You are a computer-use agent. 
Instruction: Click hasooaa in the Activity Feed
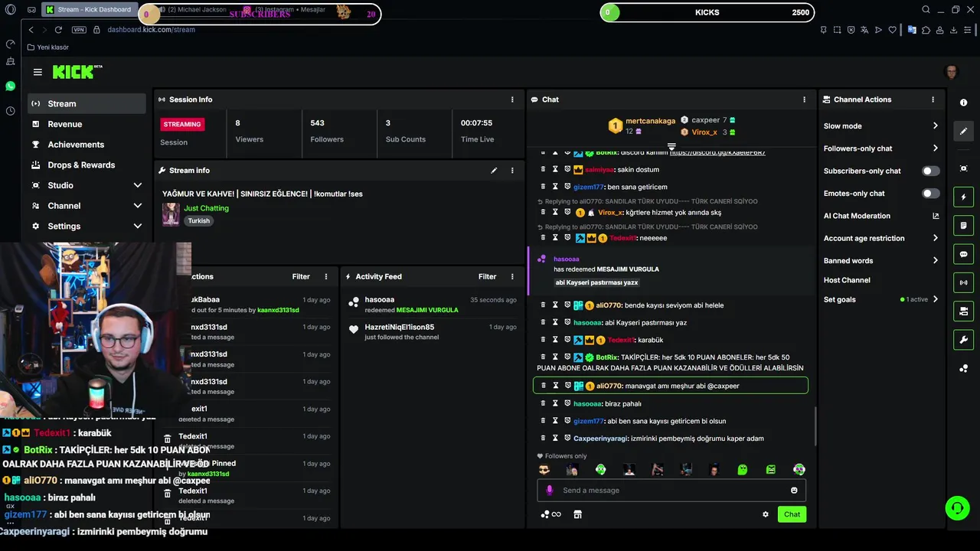380,300
